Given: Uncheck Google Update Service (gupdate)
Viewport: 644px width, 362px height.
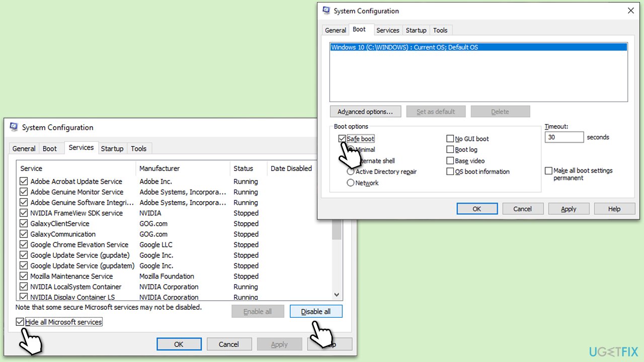Looking at the screenshot, I should pos(24,255).
